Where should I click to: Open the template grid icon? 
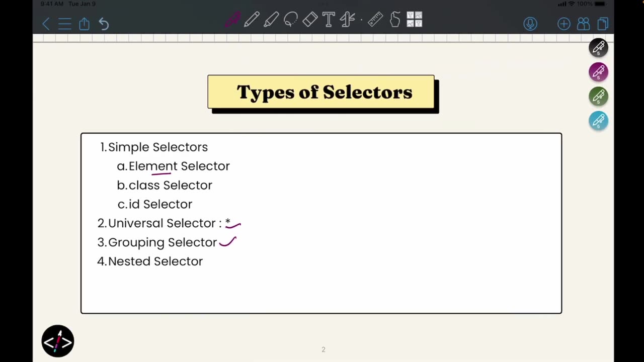click(414, 20)
